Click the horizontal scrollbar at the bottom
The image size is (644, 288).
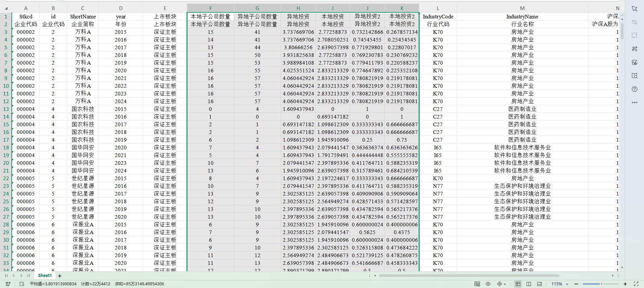[470, 276]
